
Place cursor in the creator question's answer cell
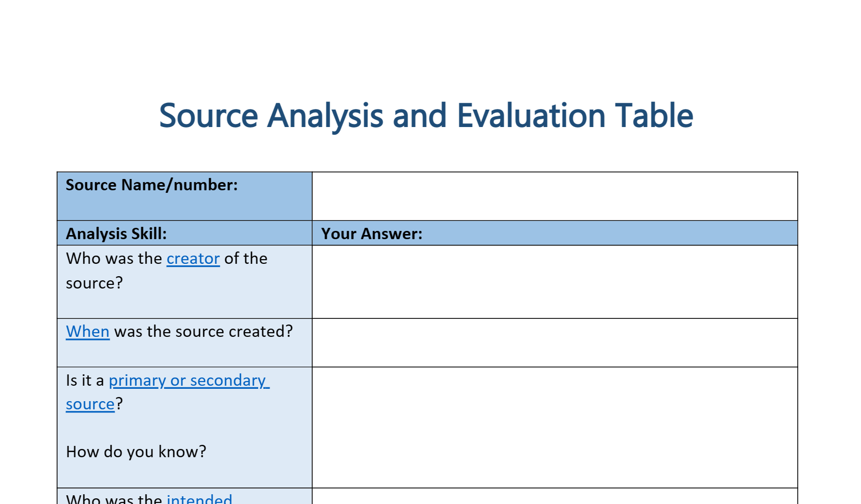554,281
